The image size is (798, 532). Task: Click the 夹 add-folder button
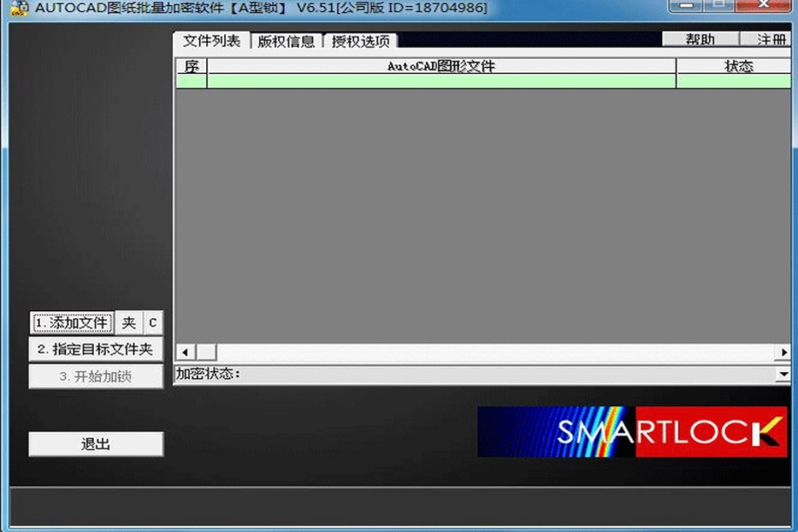point(129,323)
